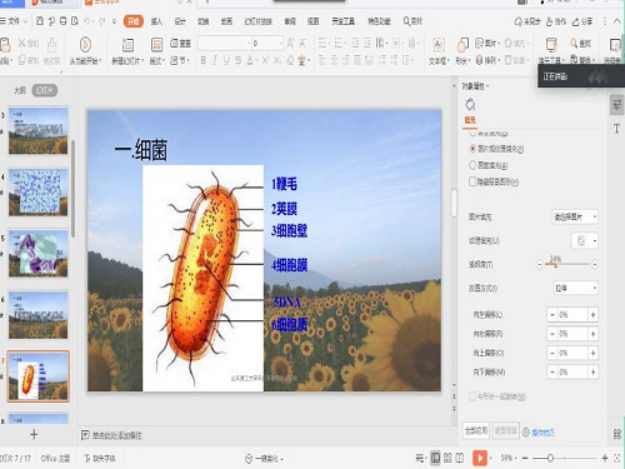Open the texture fill dropdown
This screenshot has height=469, width=625.
[x=584, y=241]
